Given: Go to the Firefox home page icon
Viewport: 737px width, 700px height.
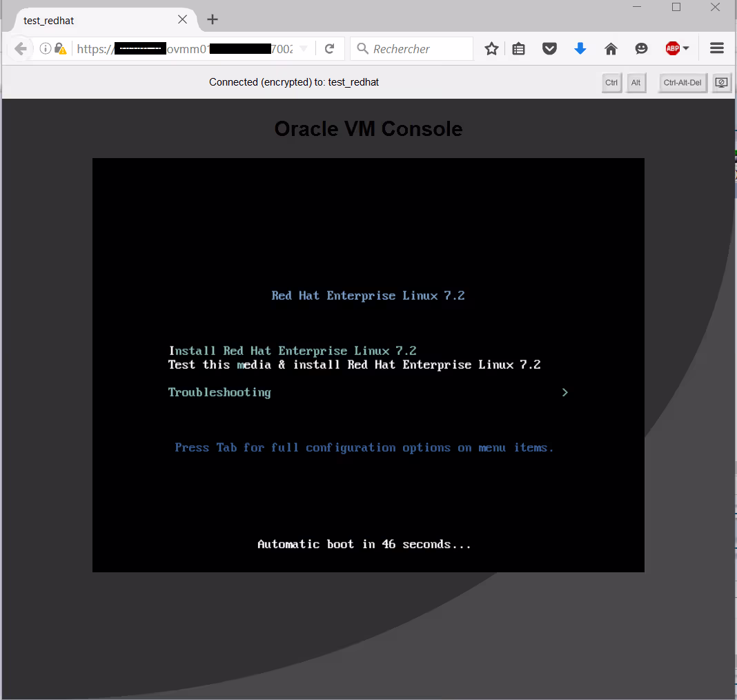Looking at the screenshot, I should click(611, 48).
